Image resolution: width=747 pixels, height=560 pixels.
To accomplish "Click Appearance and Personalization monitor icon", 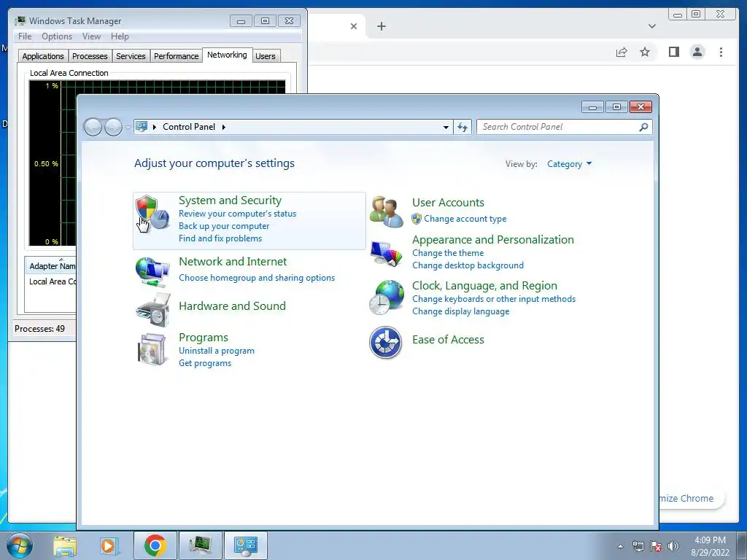I will pyautogui.click(x=386, y=254).
